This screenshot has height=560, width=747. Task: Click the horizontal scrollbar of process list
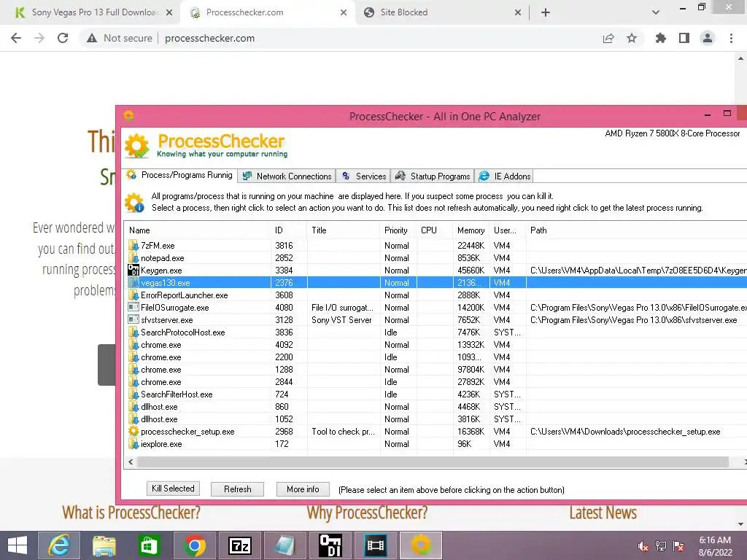click(433, 462)
